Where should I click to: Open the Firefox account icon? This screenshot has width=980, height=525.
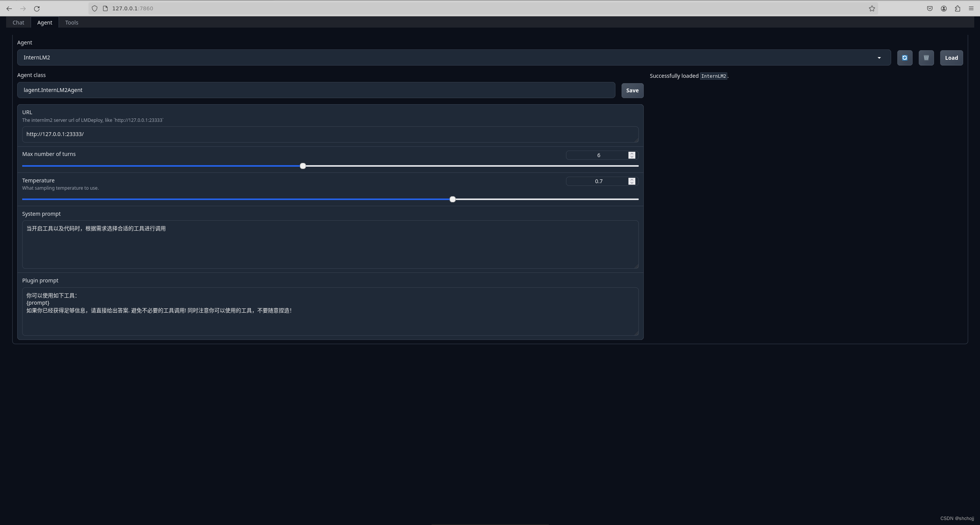[x=944, y=8]
